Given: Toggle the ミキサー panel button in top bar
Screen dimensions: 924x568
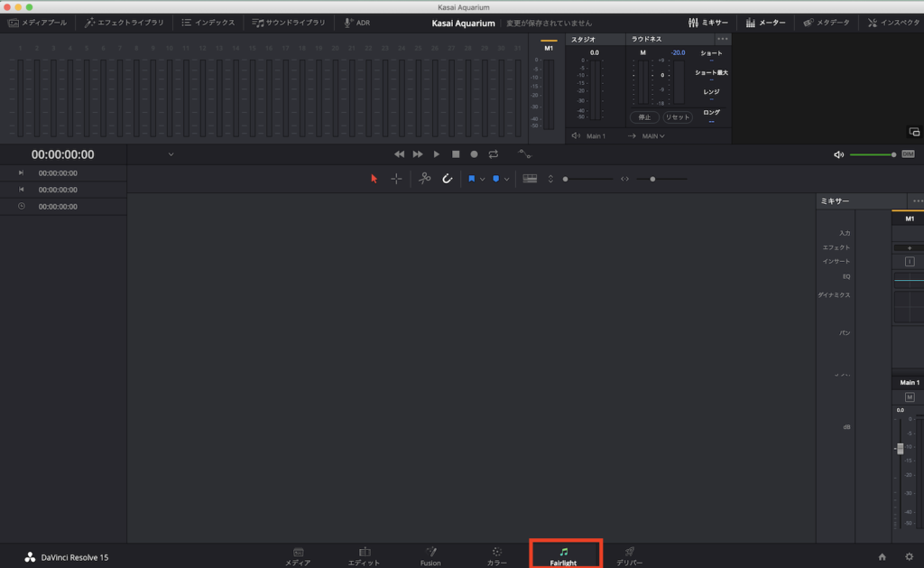Looking at the screenshot, I should tap(708, 23).
